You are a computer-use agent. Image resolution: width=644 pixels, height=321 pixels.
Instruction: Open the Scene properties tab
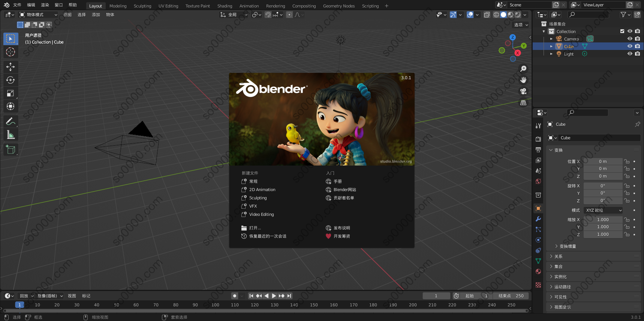pos(538,171)
